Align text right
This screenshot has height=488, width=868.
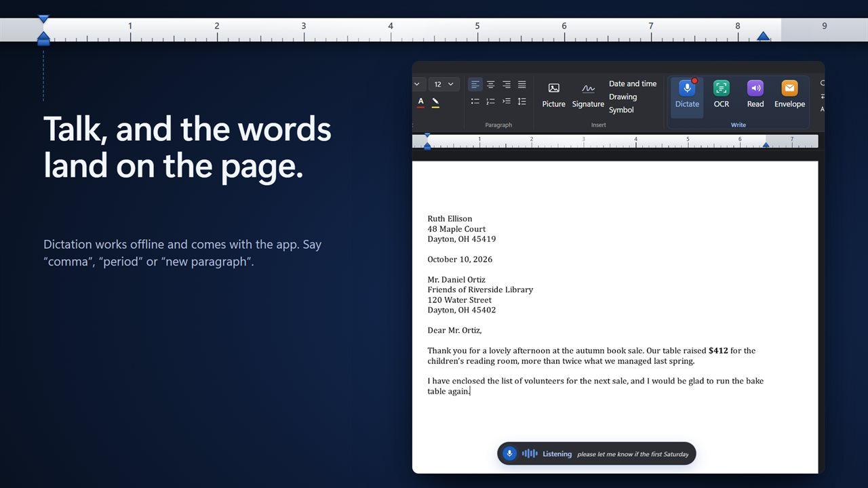click(x=507, y=85)
